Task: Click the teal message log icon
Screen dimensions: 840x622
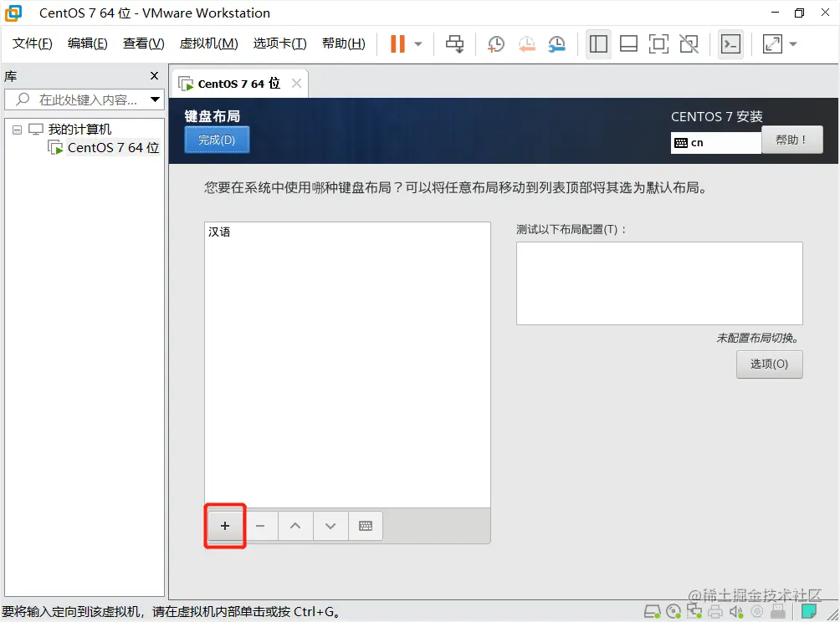Action: click(809, 611)
